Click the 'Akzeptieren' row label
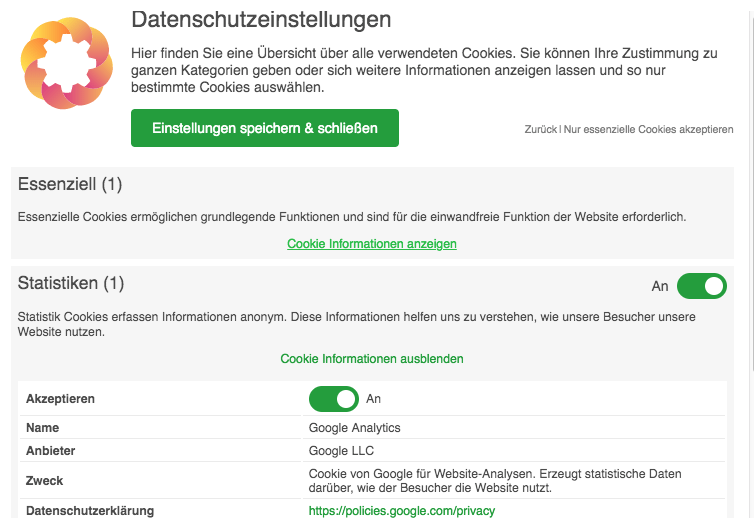 tap(60, 399)
